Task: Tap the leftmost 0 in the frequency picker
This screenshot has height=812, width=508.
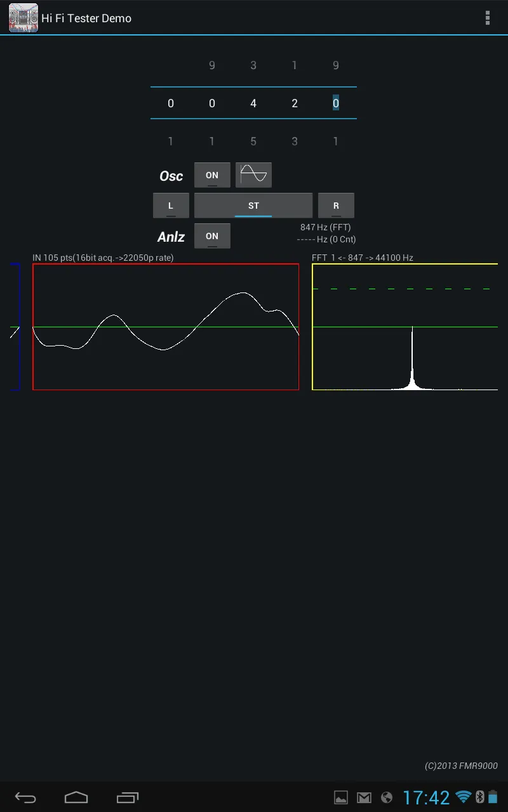Action: 171,103
